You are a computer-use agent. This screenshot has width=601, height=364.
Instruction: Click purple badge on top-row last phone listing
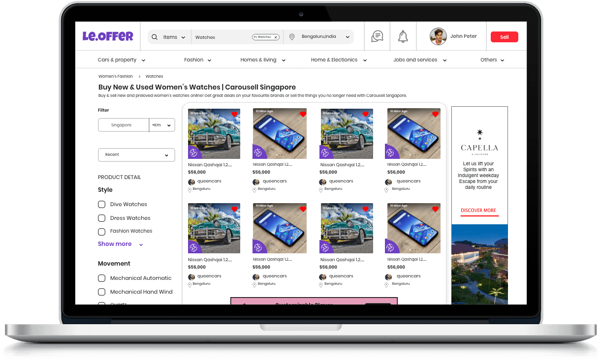[391, 152]
